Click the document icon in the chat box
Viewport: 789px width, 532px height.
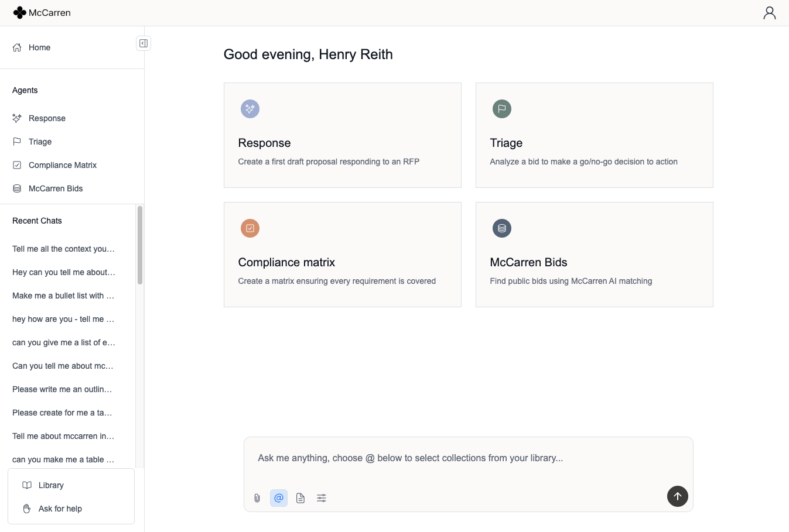300,498
